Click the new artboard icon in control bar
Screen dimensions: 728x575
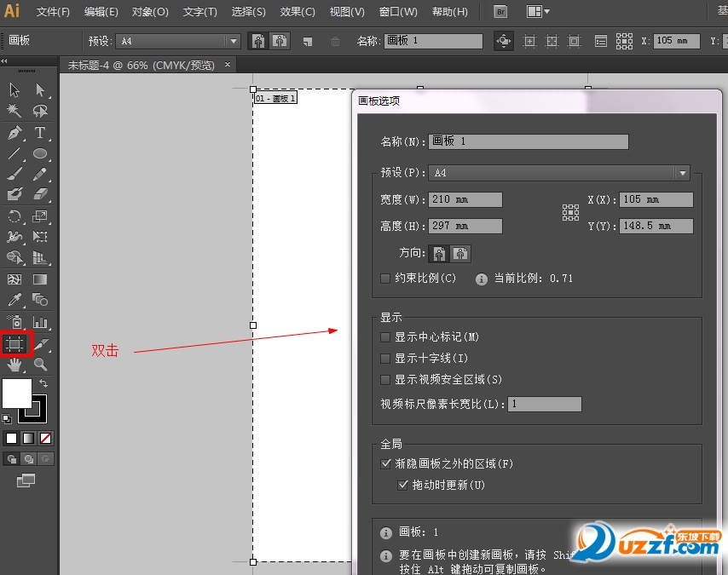(x=307, y=41)
